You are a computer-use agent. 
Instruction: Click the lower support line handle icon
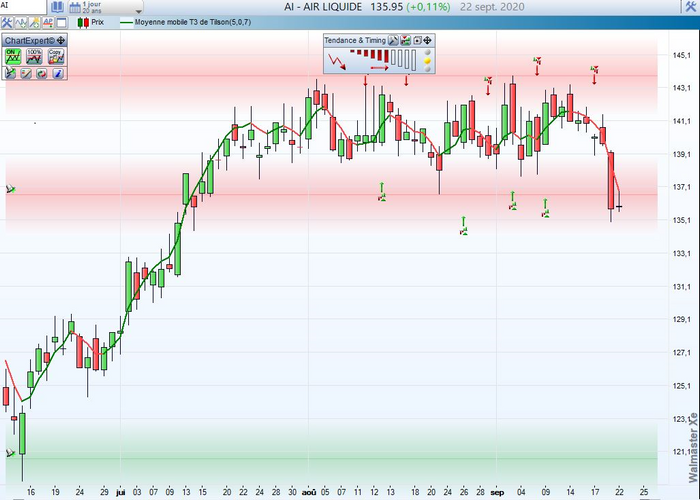pyautogui.click(x=11, y=453)
